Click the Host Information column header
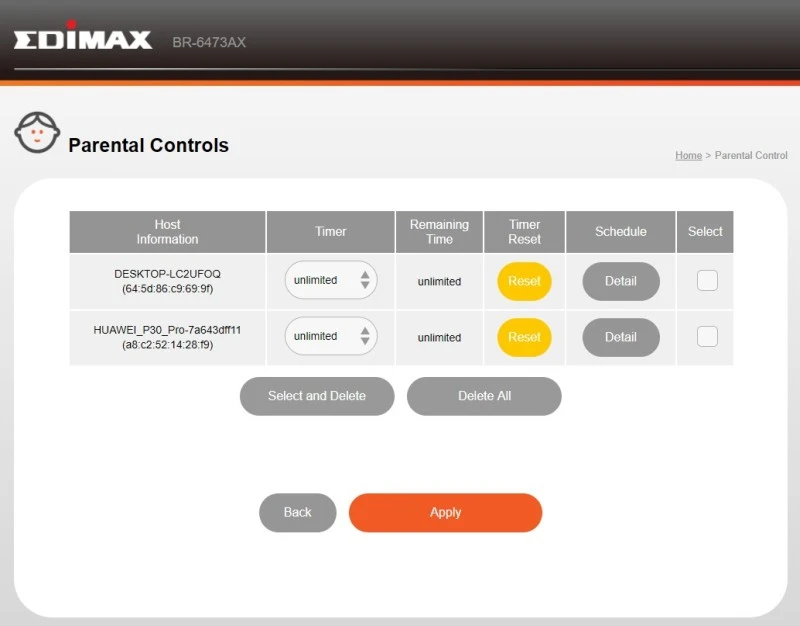Viewport: 800px width, 626px height. click(166, 231)
